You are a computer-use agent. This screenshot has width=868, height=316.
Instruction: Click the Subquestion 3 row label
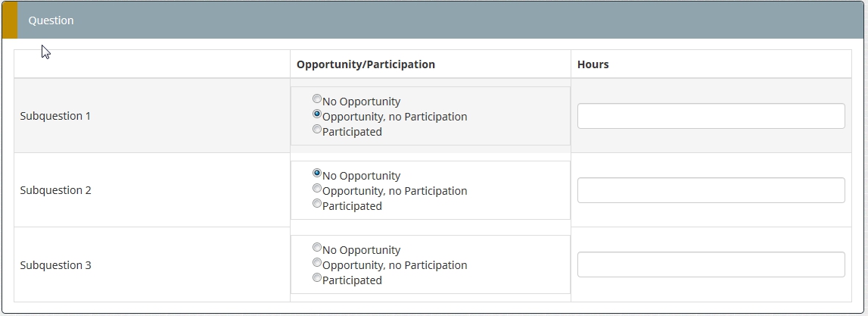pyautogui.click(x=55, y=265)
